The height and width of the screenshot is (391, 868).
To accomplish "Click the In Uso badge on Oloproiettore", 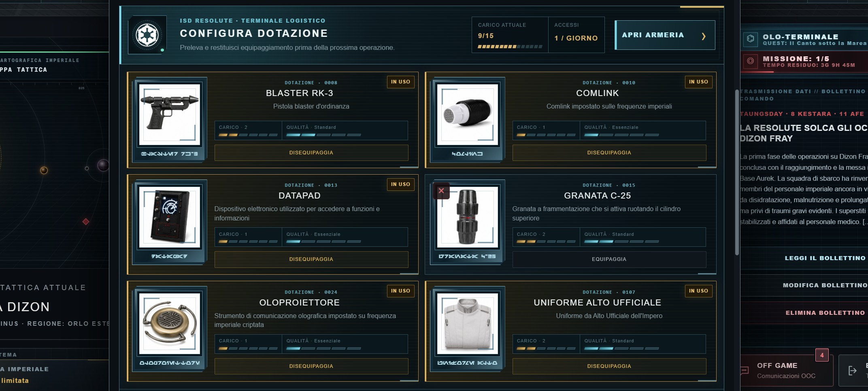I will click(x=400, y=291).
